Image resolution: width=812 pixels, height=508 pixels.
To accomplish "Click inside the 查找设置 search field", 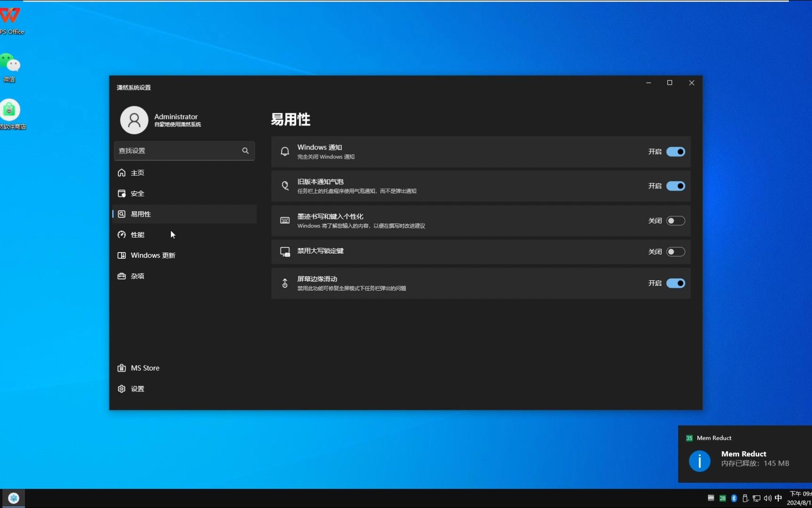I will 184,151.
